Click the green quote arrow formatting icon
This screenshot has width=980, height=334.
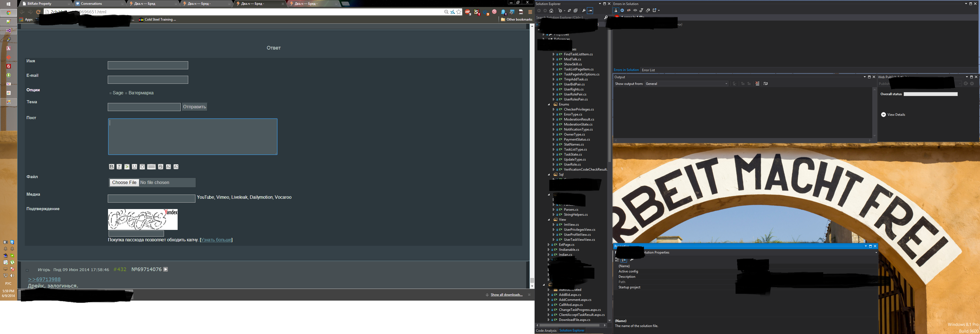[127, 167]
